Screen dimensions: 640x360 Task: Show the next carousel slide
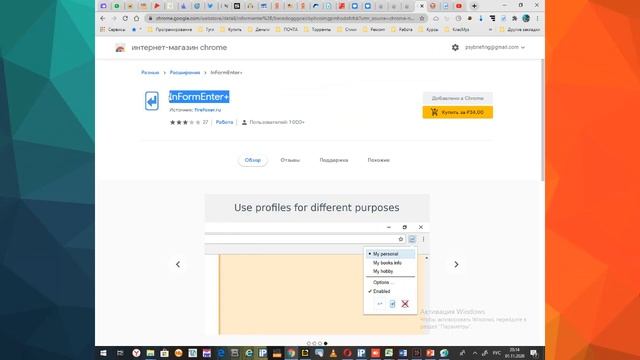tap(456, 264)
